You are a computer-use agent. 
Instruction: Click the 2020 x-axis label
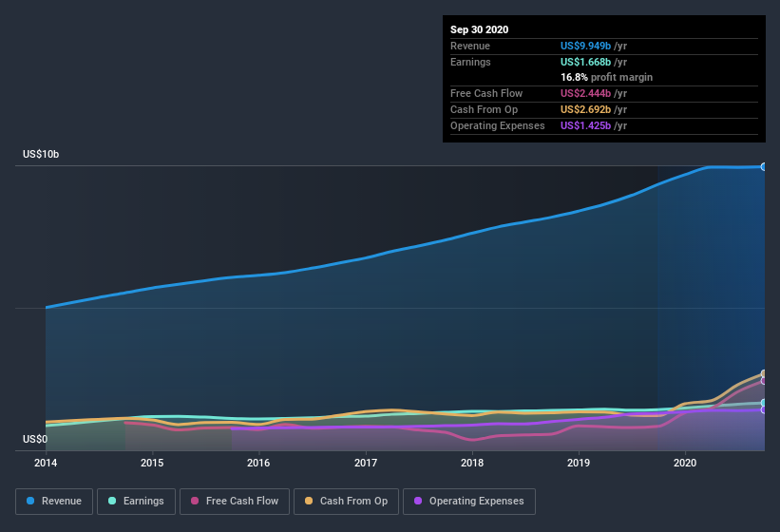click(x=685, y=463)
